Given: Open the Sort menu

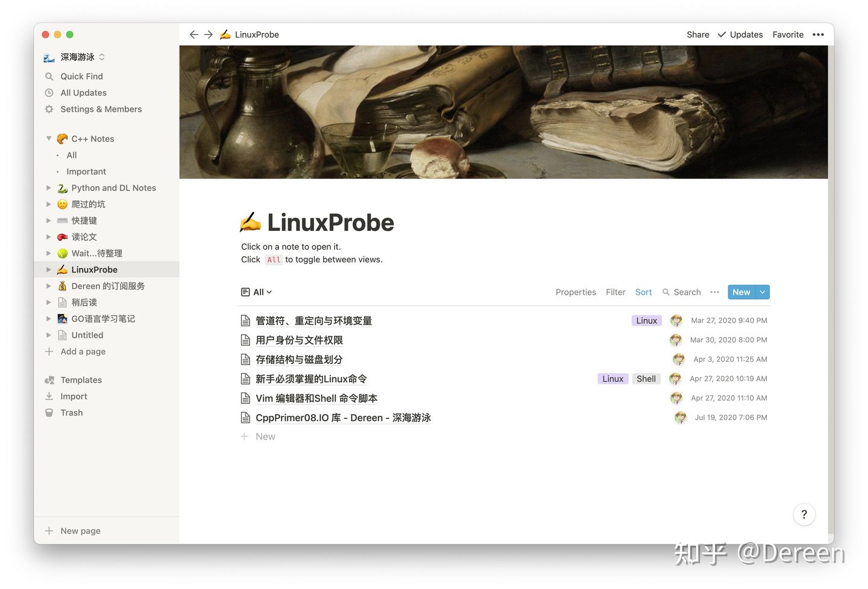Looking at the screenshot, I should pos(643,292).
